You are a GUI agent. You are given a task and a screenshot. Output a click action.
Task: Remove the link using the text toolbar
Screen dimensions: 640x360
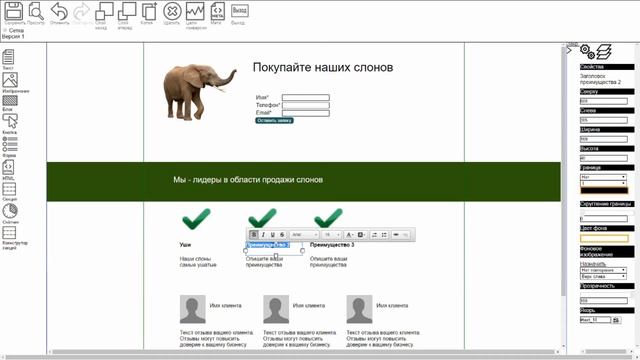point(405,235)
